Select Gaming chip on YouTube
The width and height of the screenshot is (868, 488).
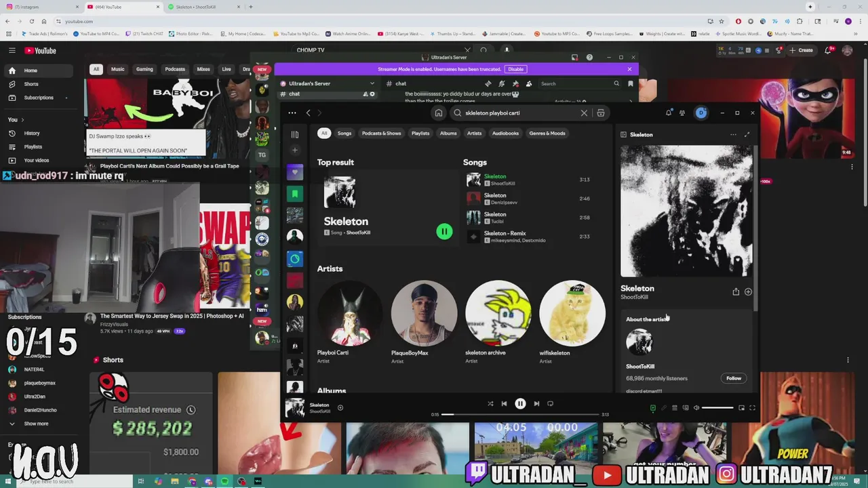click(144, 69)
